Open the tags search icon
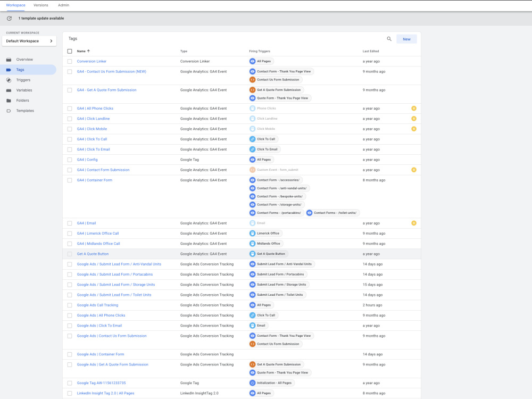532x399 pixels. [389, 39]
